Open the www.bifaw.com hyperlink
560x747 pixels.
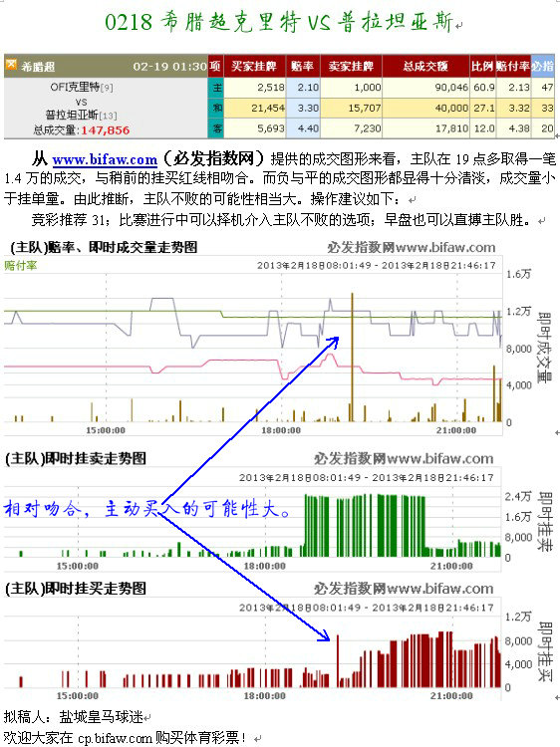click(x=105, y=159)
